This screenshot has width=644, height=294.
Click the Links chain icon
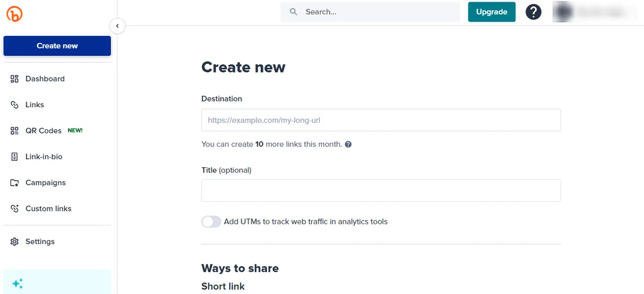(x=14, y=105)
